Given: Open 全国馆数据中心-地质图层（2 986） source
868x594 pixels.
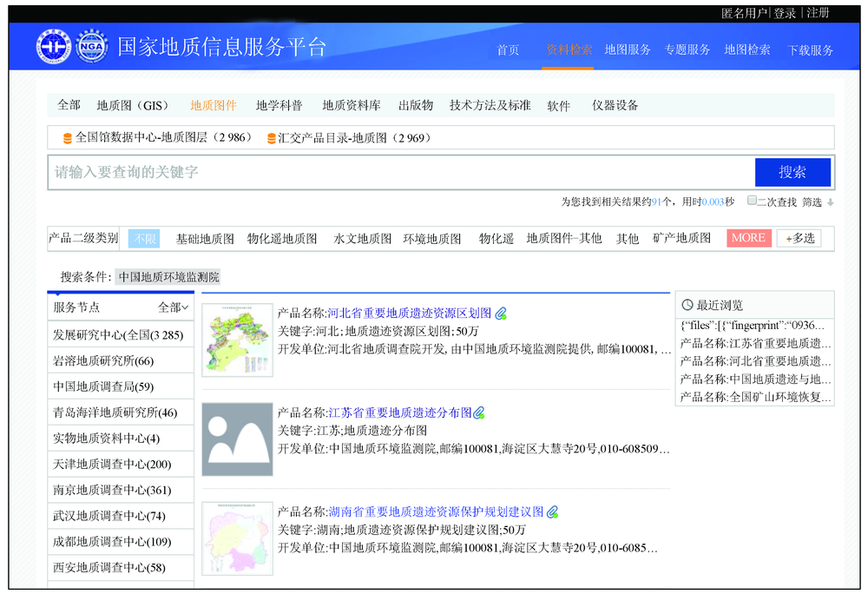Looking at the screenshot, I should [164, 138].
